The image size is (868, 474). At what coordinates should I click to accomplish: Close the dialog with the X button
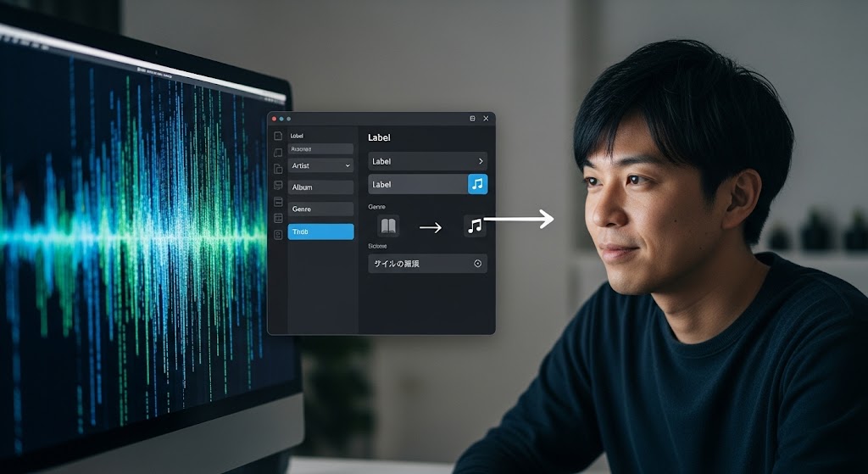pyautogui.click(x=486, y=119)
